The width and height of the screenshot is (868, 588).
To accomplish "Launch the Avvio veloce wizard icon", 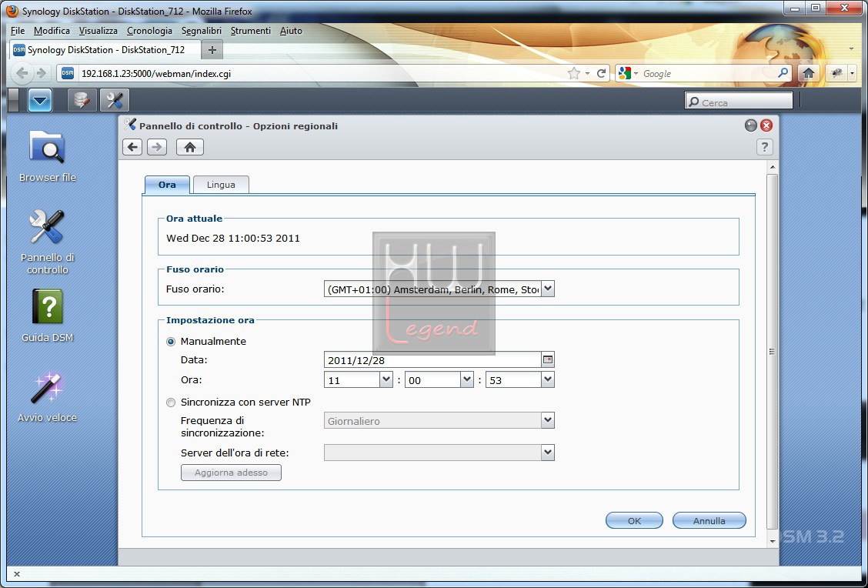I will (x=48, y=396).
